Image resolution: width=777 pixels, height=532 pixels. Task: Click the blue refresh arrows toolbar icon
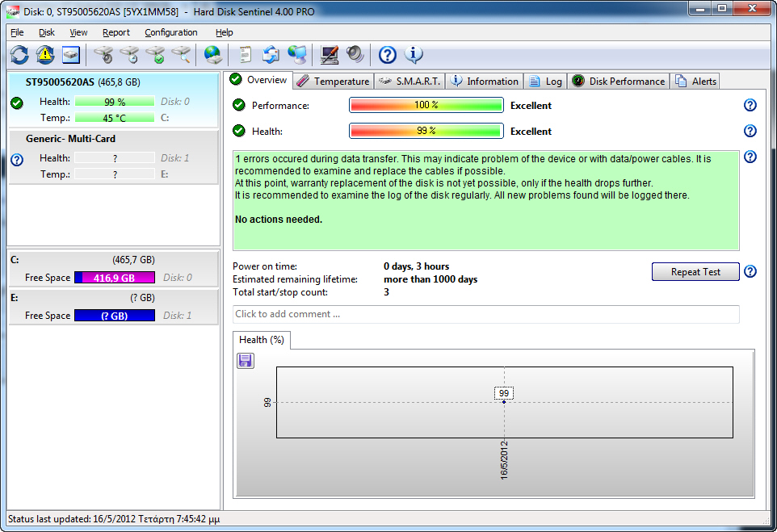[x=19, y=54]
